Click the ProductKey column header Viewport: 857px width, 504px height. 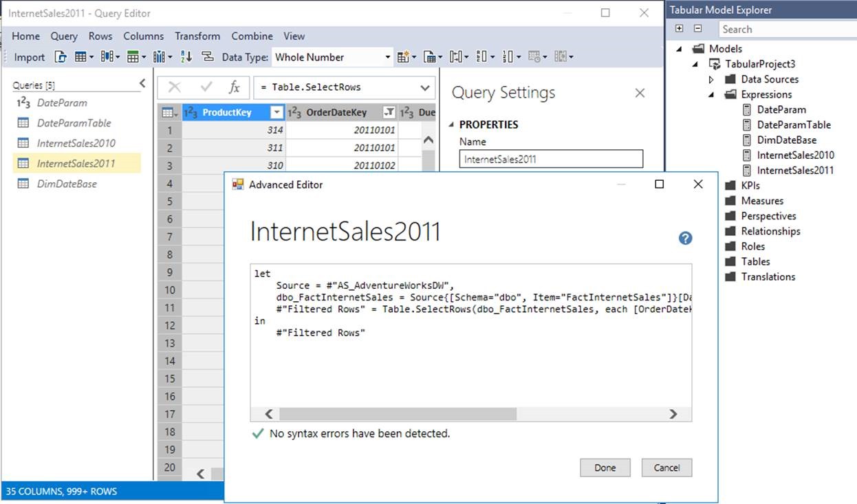pos(234,112)
